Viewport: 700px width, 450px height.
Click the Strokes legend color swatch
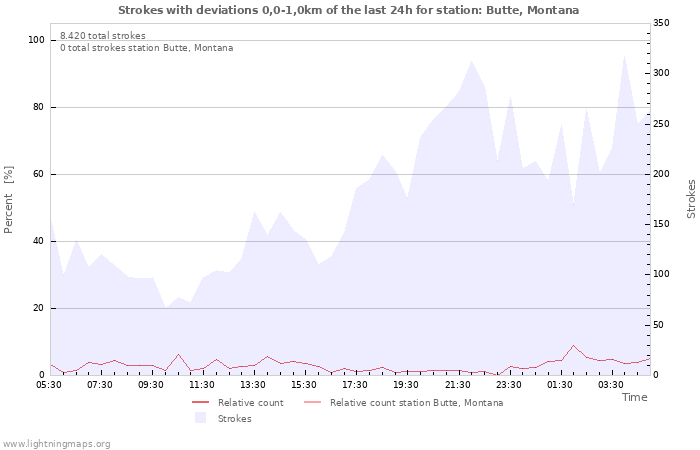tap(201, 418)
